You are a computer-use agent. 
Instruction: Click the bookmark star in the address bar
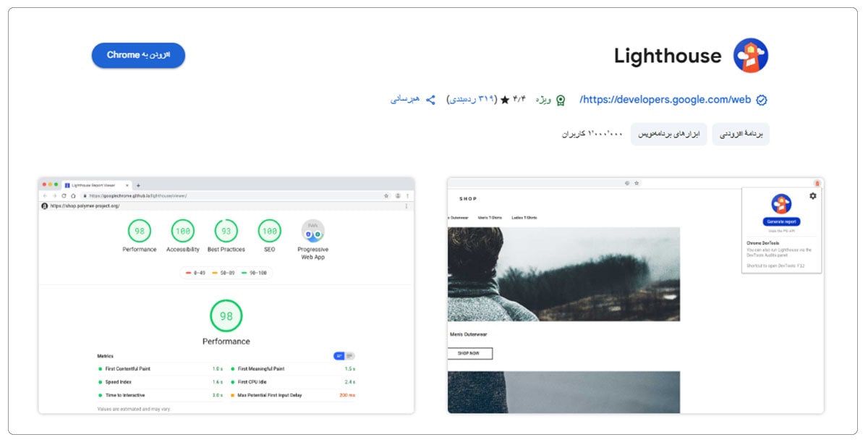386,195
